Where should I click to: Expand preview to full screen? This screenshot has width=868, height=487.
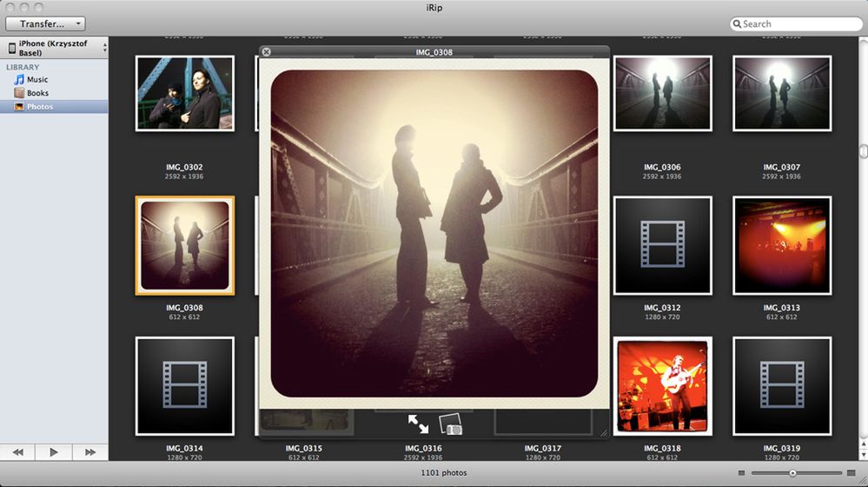point(418,424)
